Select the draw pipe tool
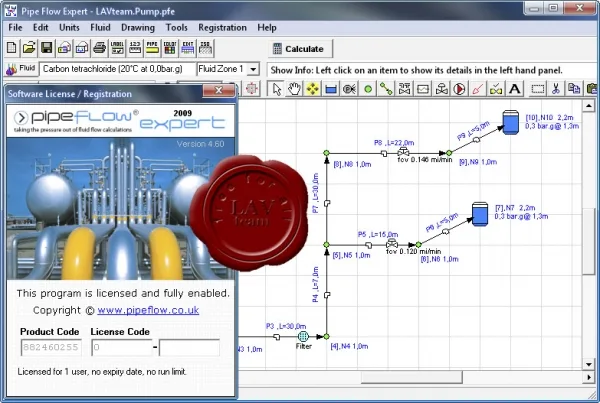Viewport: 600px width, 403px height. [386, 89]
